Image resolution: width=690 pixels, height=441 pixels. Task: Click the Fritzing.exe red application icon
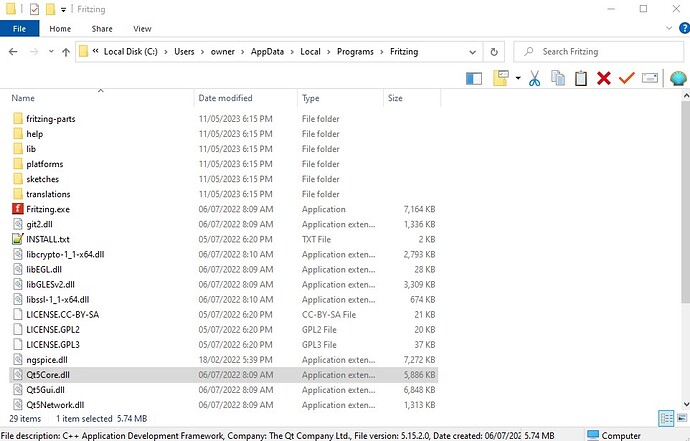click(x=18, y=209)
